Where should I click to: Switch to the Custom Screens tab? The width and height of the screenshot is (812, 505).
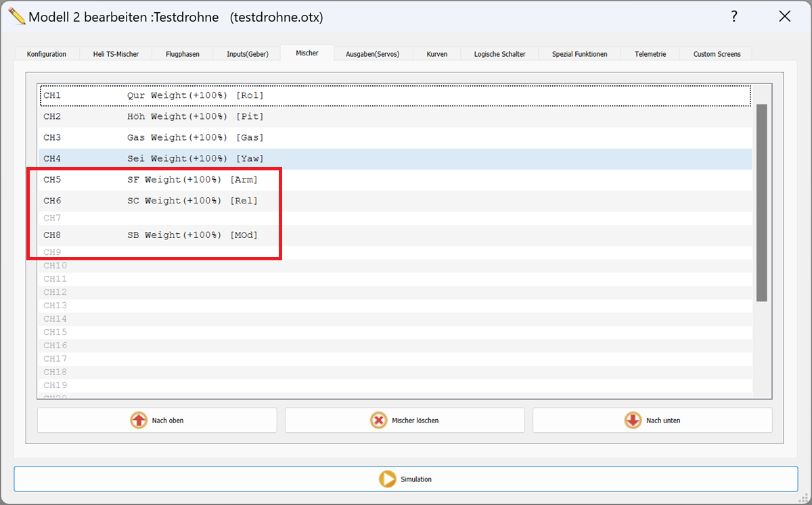click(717, 54)
